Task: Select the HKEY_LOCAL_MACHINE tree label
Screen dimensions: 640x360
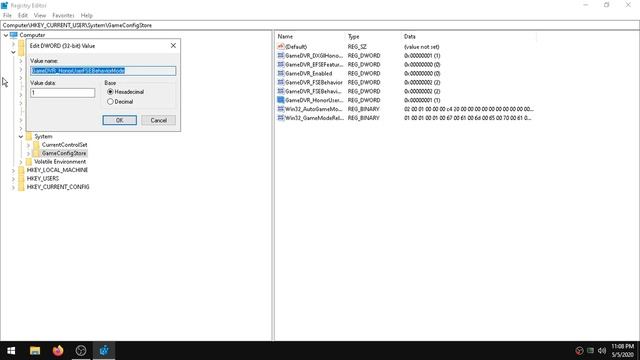Action: pyautogui.click(x=57, y=170)
